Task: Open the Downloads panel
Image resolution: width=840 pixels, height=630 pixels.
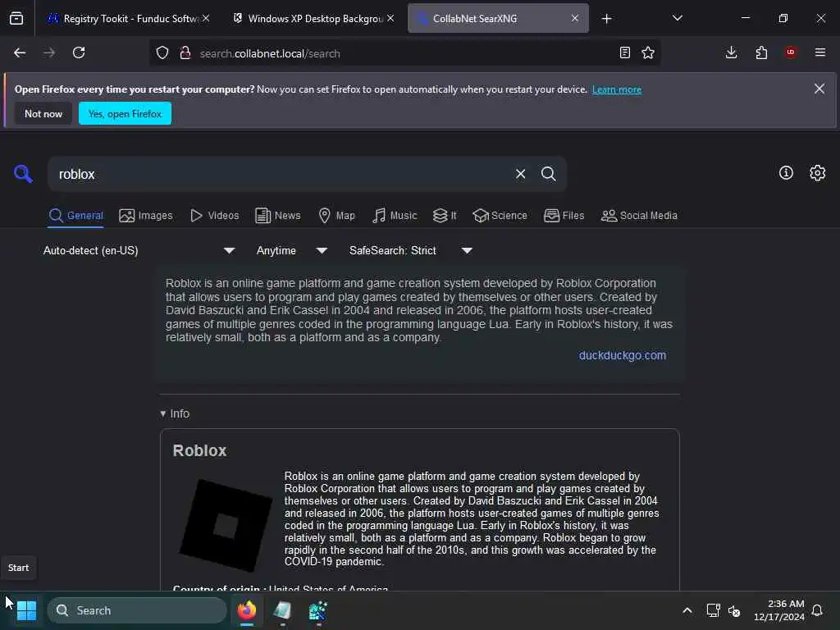Action: tap(731, 52)
